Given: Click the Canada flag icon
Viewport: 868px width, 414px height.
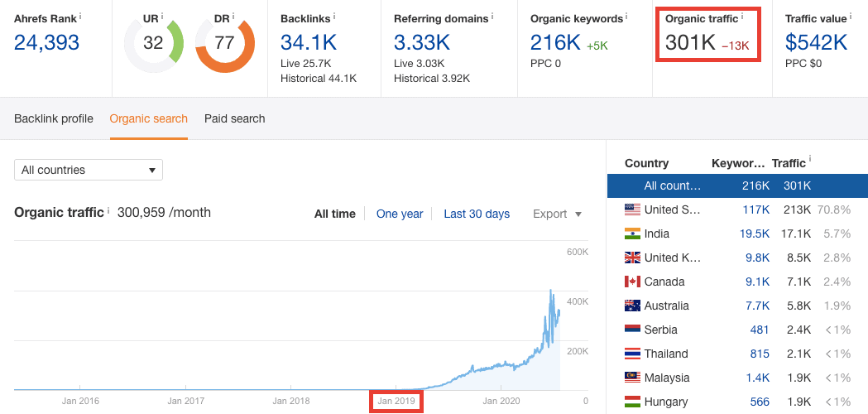Looking at the screenshot, I should 633,282.
